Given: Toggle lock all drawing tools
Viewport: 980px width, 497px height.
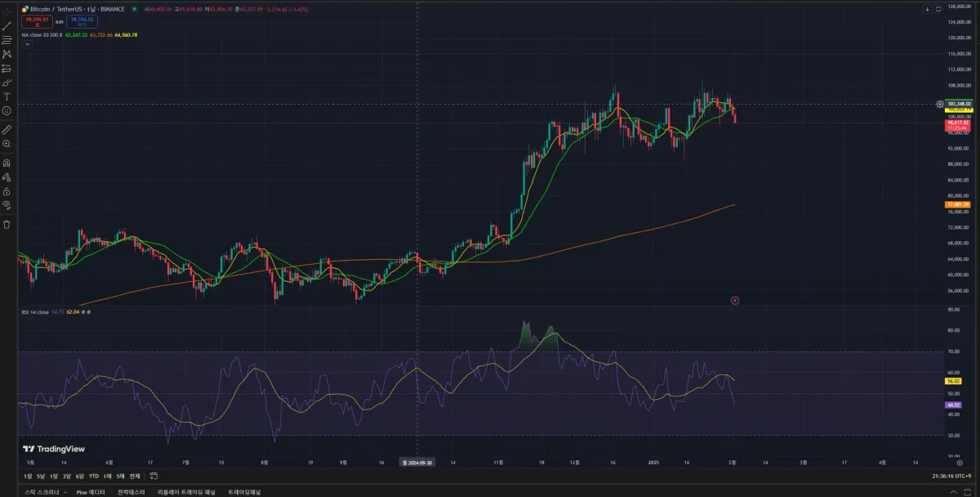Looking at the screenshot, I should 7,190.
